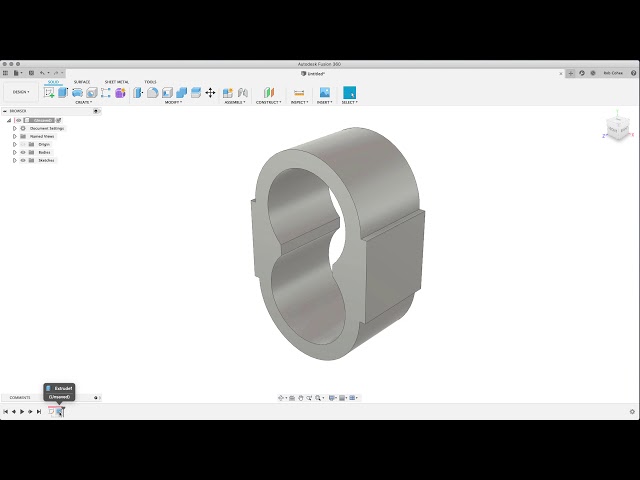This screenshot has width=640, height=480.
Task: Click the ViewCube to reorient view
Action: [x=618, y=128]
